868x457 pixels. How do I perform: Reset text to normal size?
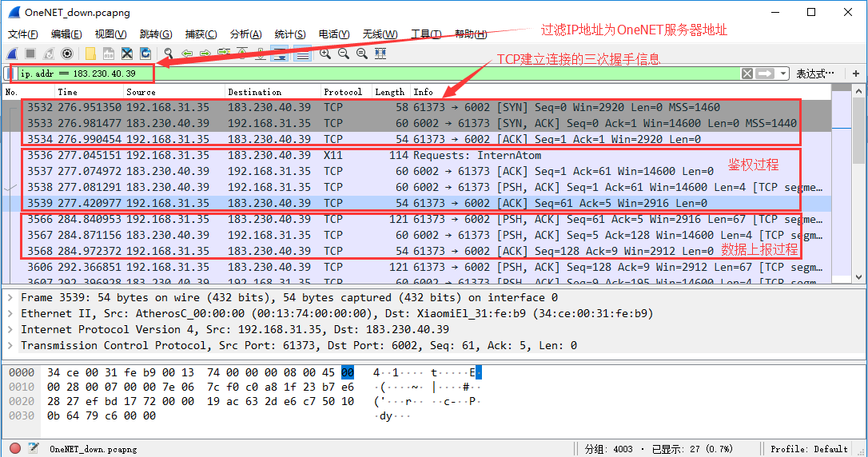click(x=361, y=54)
